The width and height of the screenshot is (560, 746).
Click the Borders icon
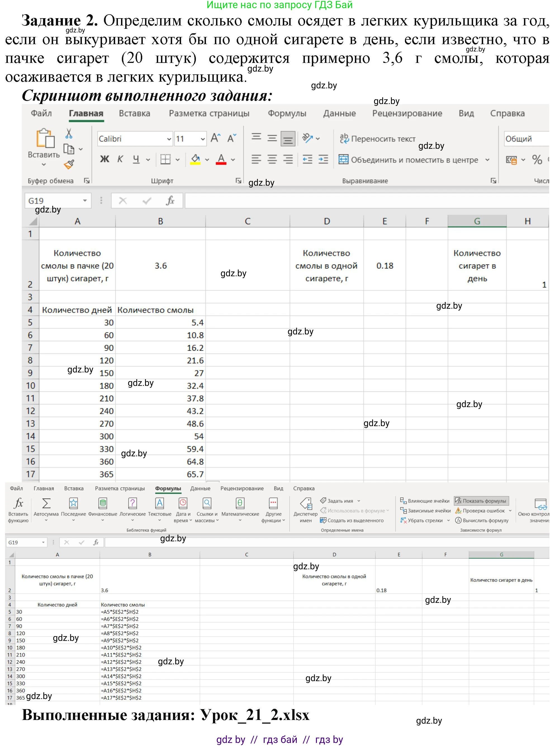165,159
